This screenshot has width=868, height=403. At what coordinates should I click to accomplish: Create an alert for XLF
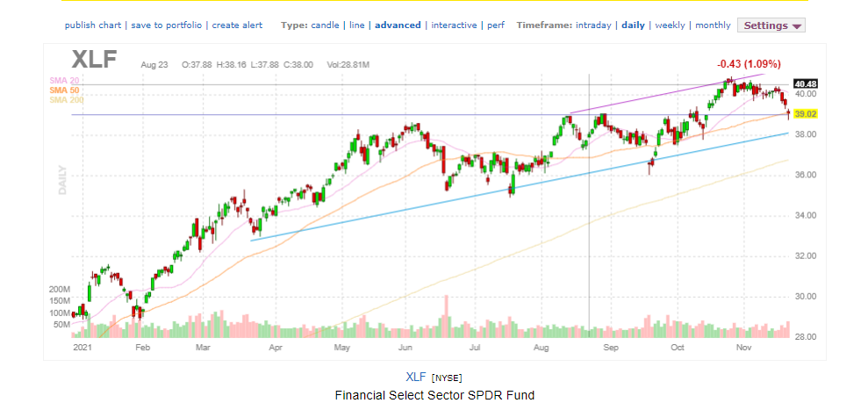(238, 25)
